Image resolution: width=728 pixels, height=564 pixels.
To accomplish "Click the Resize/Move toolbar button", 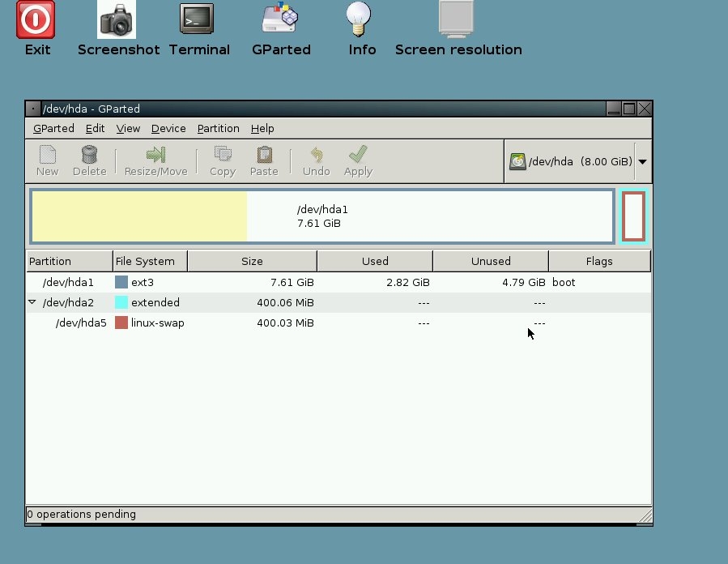I will [156, 160].
